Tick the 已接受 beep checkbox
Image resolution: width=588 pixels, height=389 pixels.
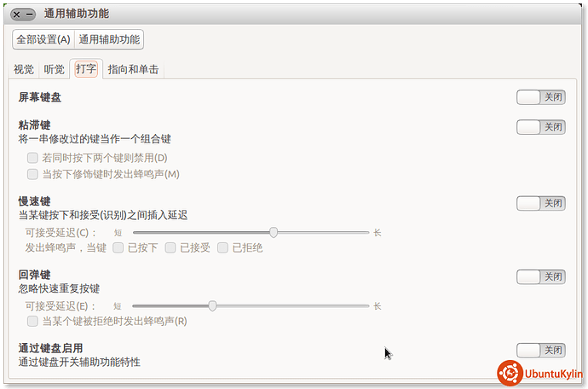[x=170, y=248]
